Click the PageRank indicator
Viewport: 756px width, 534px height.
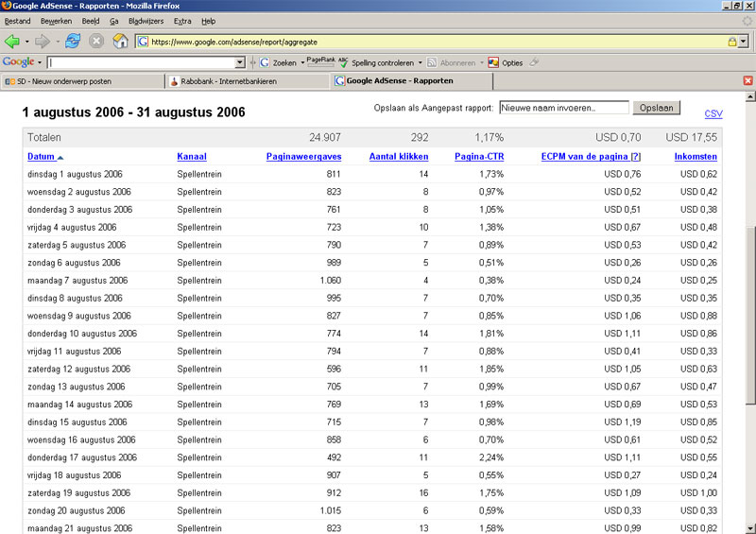(x=320, y=61)
